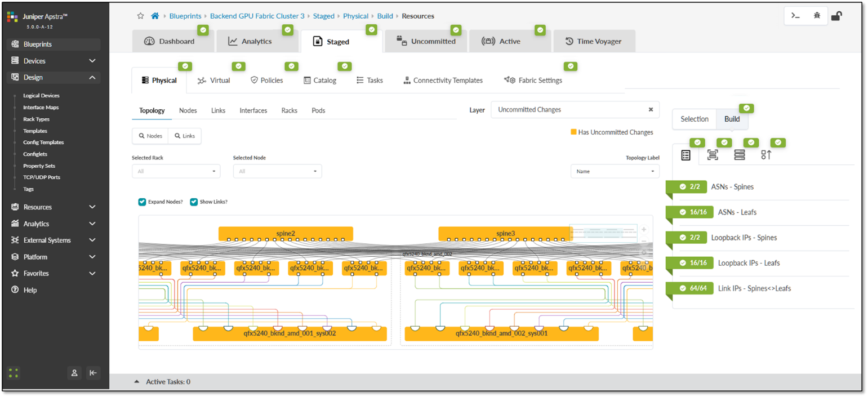
Task: Switch to the Uncommitted tab
Action: 426,41
